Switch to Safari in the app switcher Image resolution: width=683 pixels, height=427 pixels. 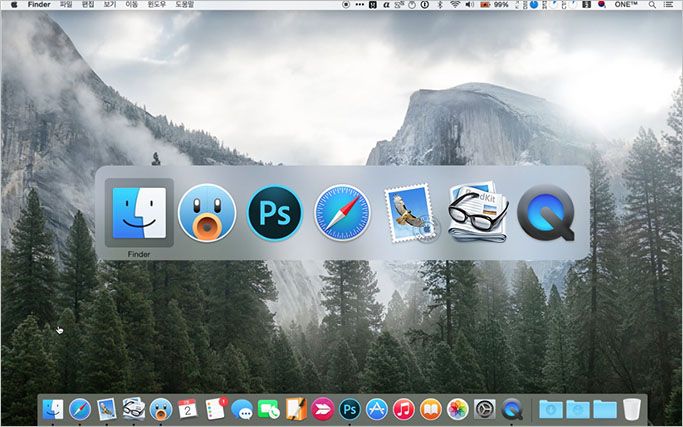tap(342, 213)
